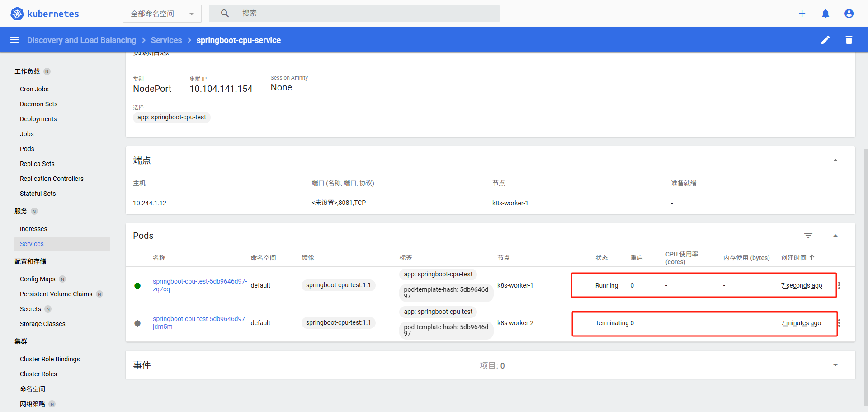The height and width of the screenshot is (412, 868).
Task: Open Cron Jobs in sidebar
Action: (34, 89)
